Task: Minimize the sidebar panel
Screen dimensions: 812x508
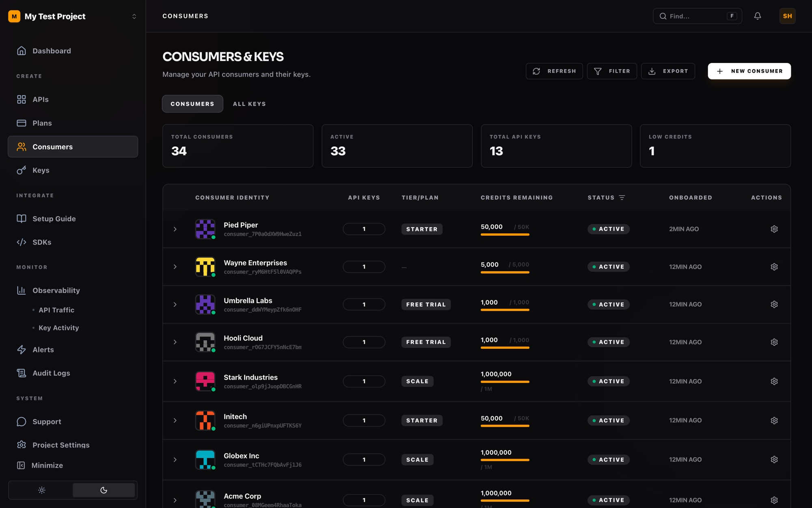Action: point(40,465)
